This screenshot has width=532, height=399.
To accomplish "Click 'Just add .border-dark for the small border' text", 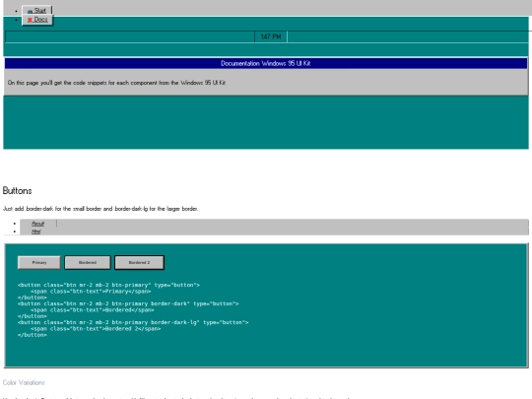I will [x=100, y=209].
